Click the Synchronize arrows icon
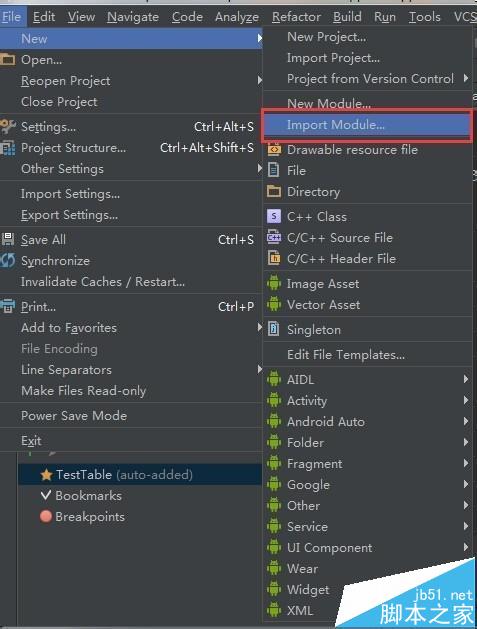The image size is (477, 629). 8,260
